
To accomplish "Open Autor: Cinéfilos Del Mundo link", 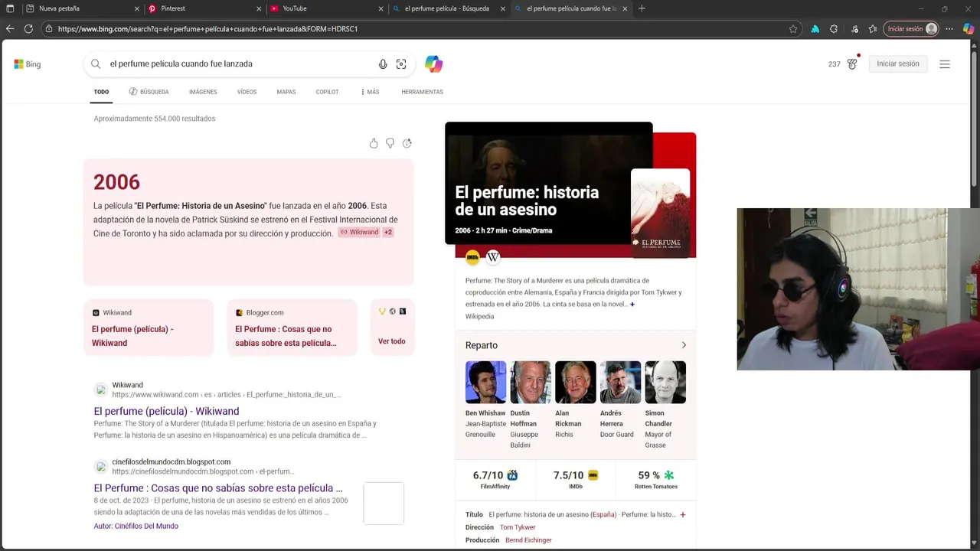I will point(136,526).
